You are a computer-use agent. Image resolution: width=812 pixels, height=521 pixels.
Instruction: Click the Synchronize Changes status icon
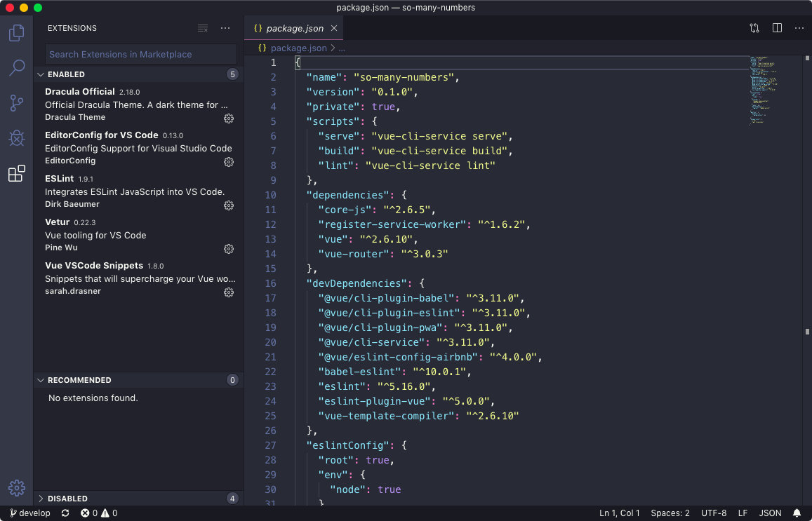[x=65, y=513]
